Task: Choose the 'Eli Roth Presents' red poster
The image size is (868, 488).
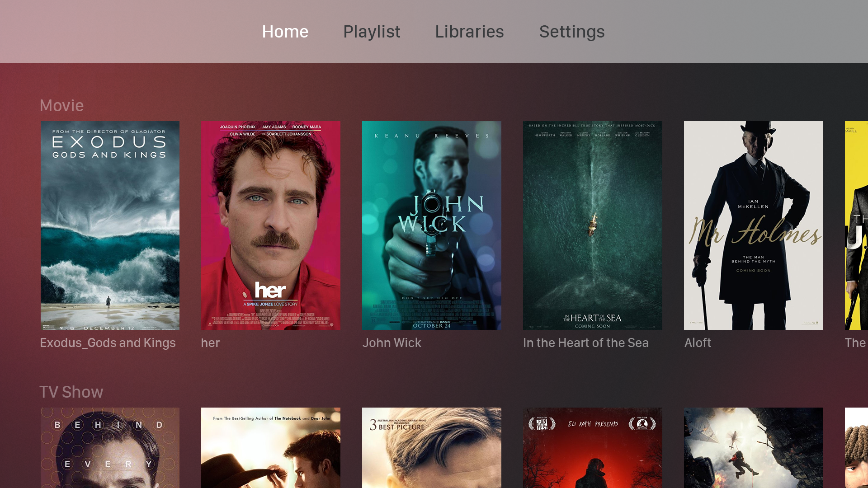Action: click(x=593, y=448)
